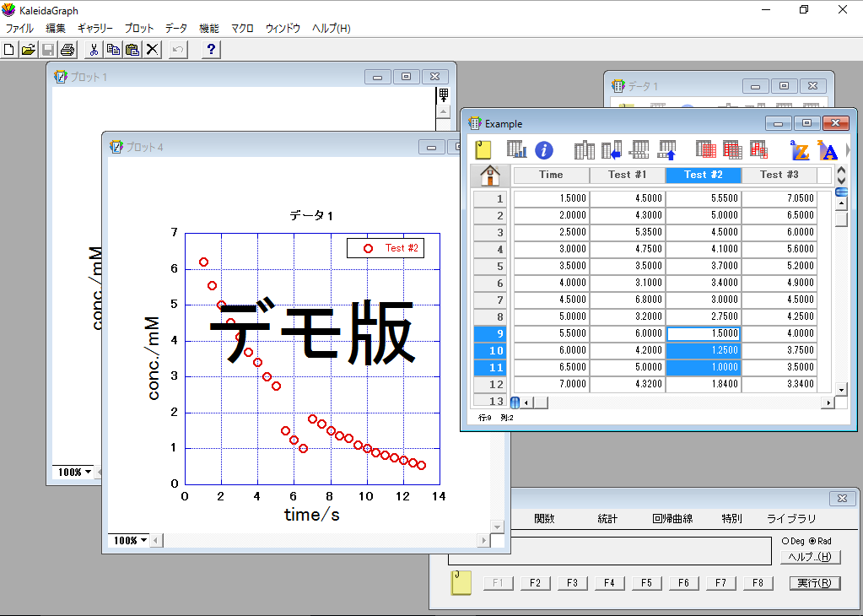Select the Rad radio button
The image size is (863, 616).
(812, 541)
